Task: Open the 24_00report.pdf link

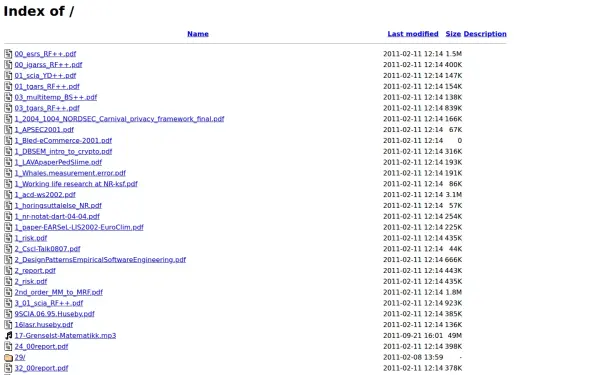Action: (41, 347)
